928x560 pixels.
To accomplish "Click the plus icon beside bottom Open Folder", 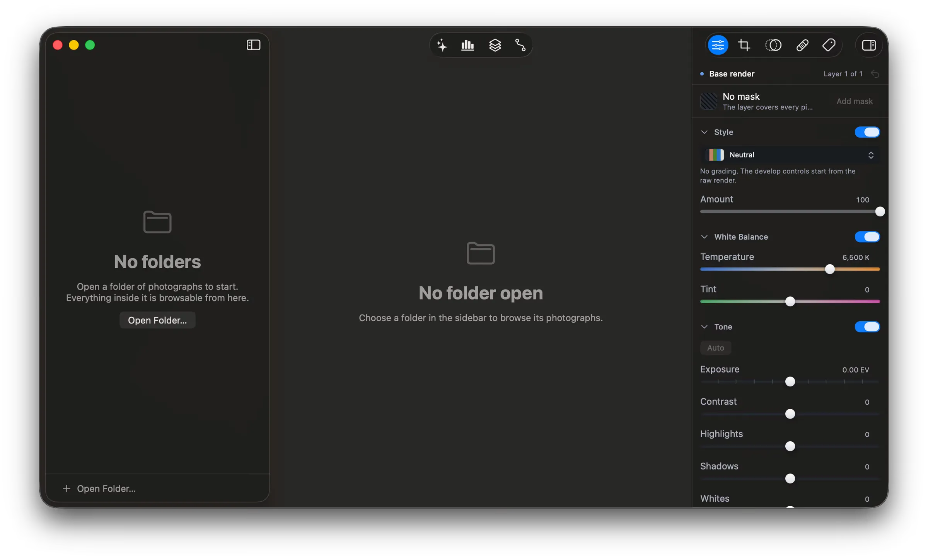I will 67,489.
